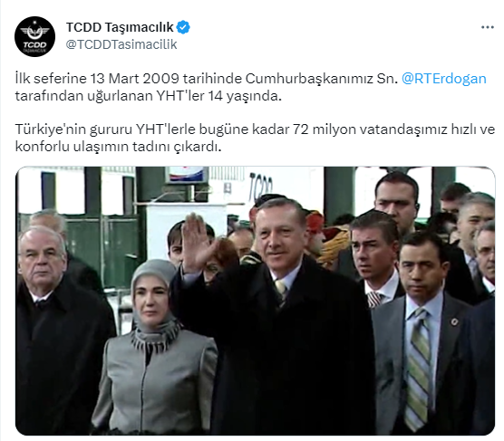Click the '13 Mart 2009' date text
Image resolution: width=504 pixels, height=441 pixels.
coord(135,79)
